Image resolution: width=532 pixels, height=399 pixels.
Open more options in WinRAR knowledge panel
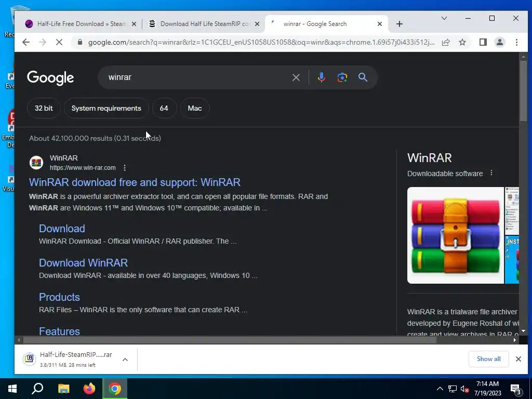tap(491, 173)
